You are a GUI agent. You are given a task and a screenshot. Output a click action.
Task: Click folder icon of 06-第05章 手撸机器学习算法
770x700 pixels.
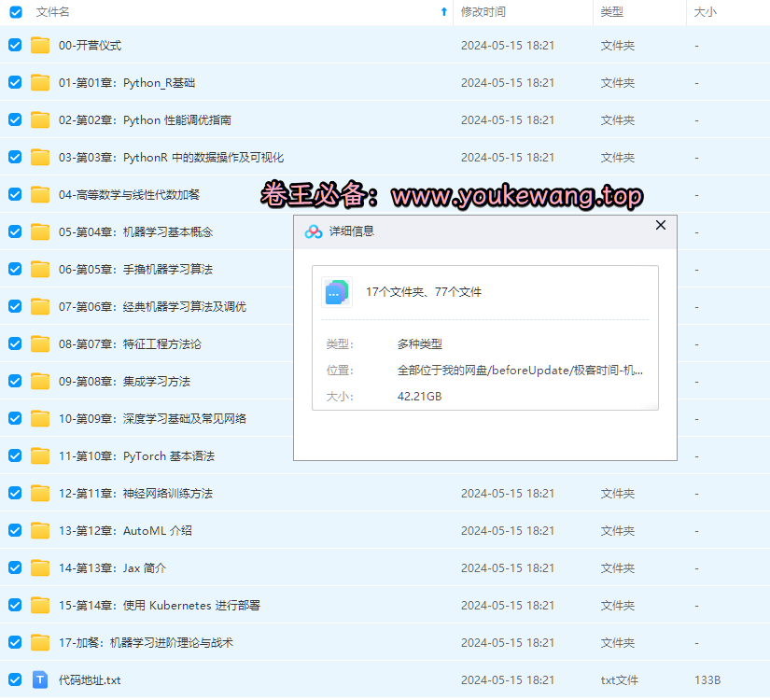[40, 269]
